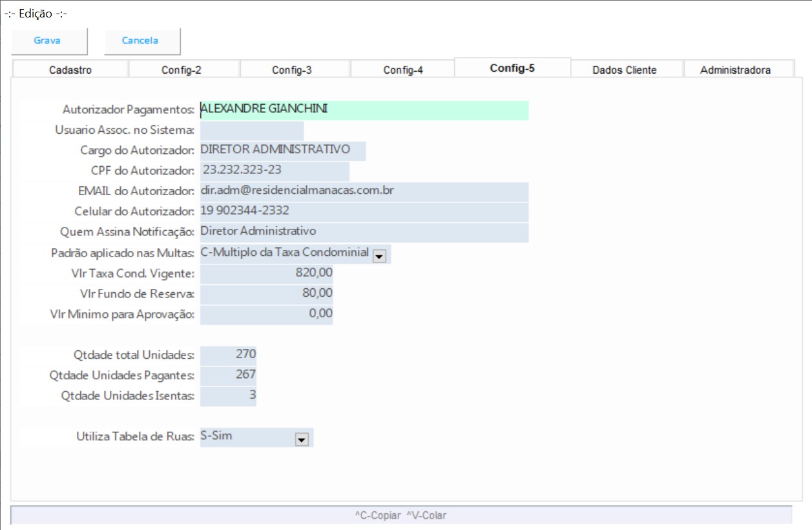Open the Utiliza Tabela de Ruas dropdown
The image size is (812, 530).
pos(301,440)
